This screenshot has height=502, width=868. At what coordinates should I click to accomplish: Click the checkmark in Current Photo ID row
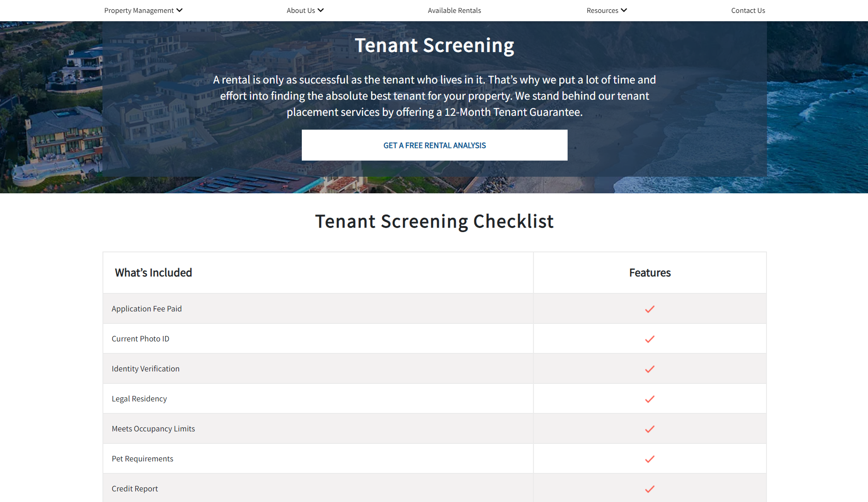coord(650,339)
